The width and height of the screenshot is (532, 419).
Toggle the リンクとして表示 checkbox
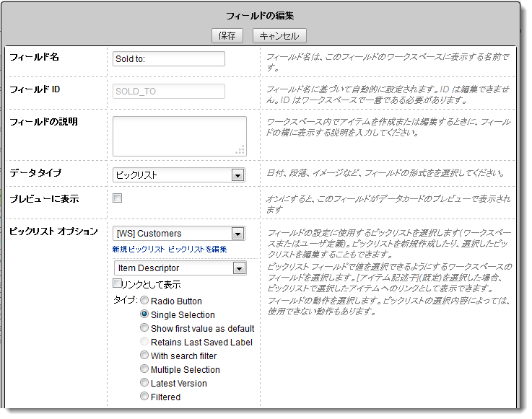click(118, 283)
